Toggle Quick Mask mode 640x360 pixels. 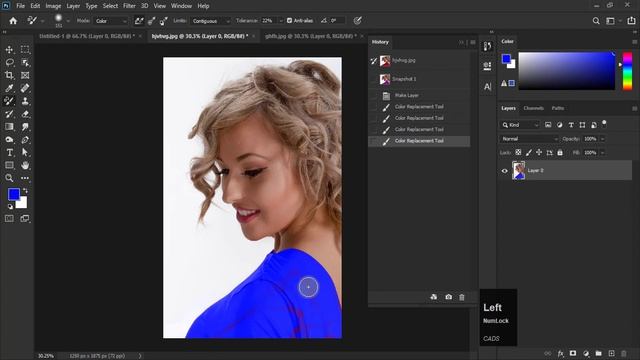click(x=9, y=219)
